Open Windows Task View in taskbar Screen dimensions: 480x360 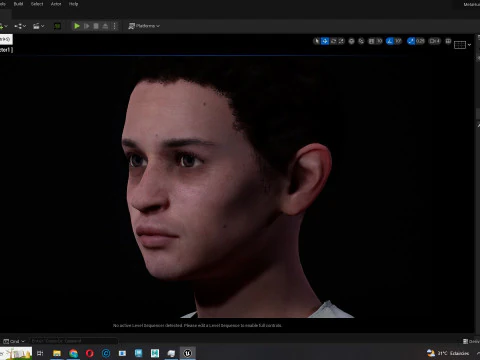point(40,353)
